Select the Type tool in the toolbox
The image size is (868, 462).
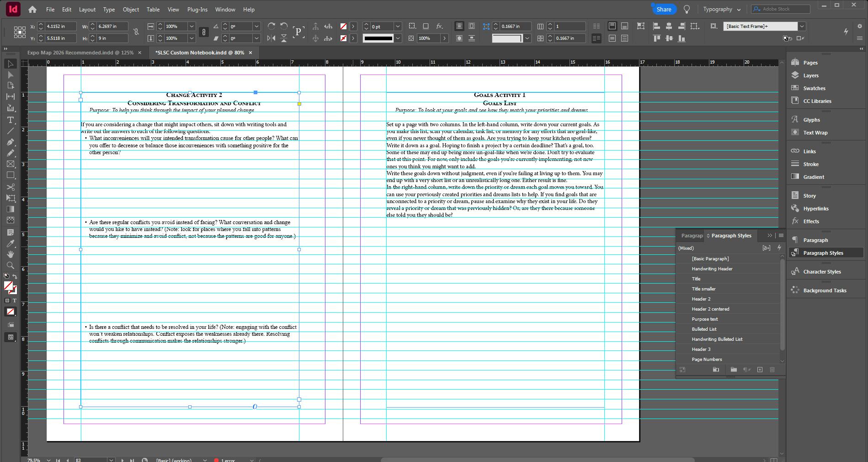[11, 120]
